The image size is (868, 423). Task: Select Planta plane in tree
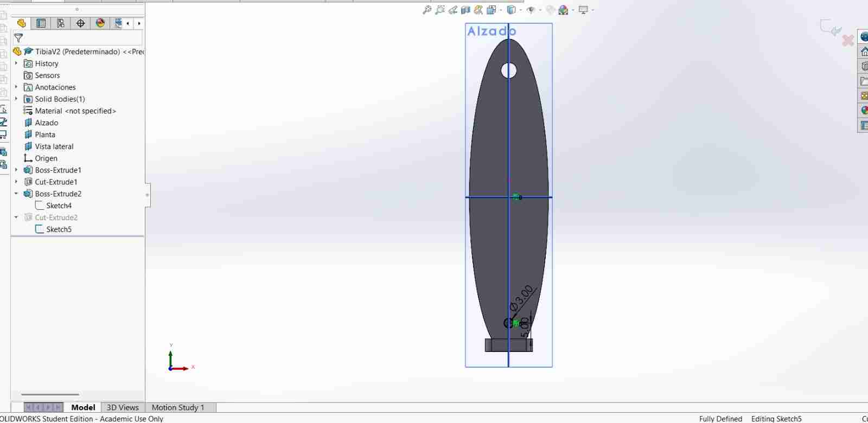click(40, 134)
